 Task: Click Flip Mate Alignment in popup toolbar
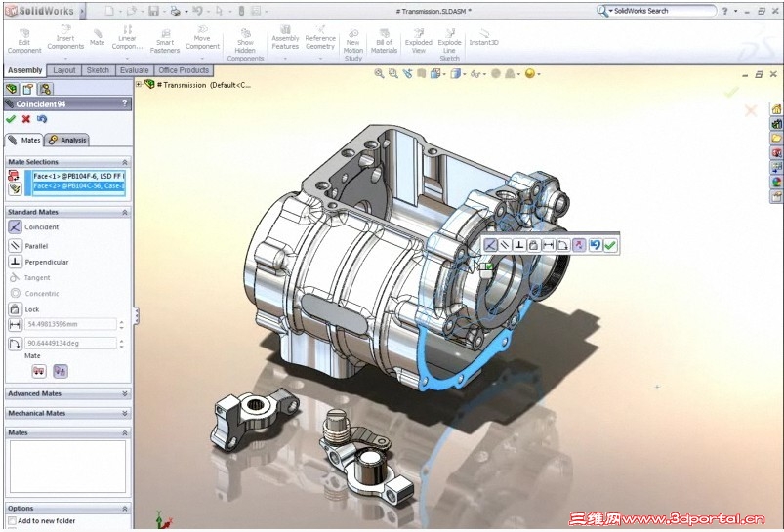[579, 245]
